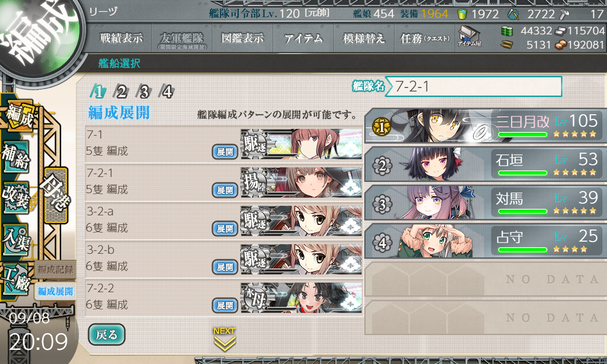The image size is (607, 364).
Task: Show next page with NEXT arrow
Action: [224, 339]
